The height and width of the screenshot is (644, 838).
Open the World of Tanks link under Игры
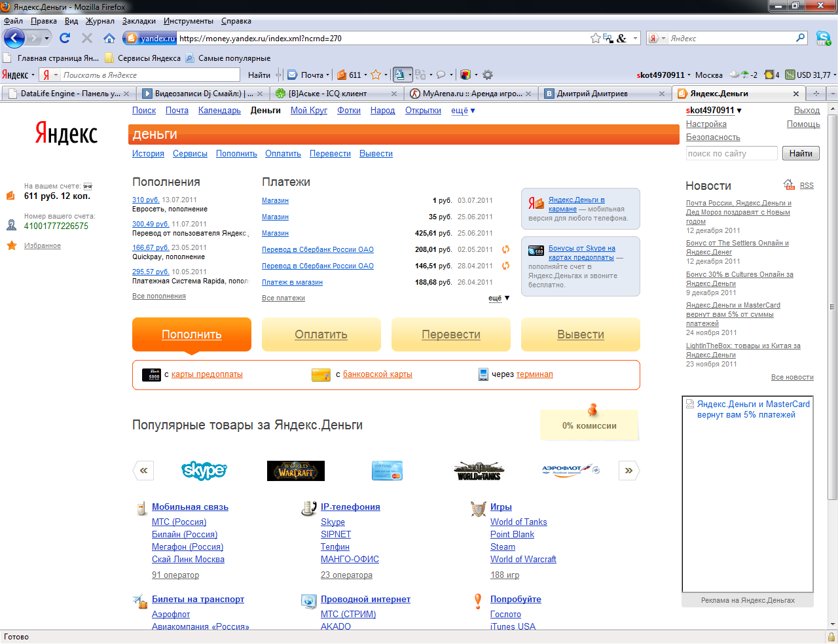[519, 522]
